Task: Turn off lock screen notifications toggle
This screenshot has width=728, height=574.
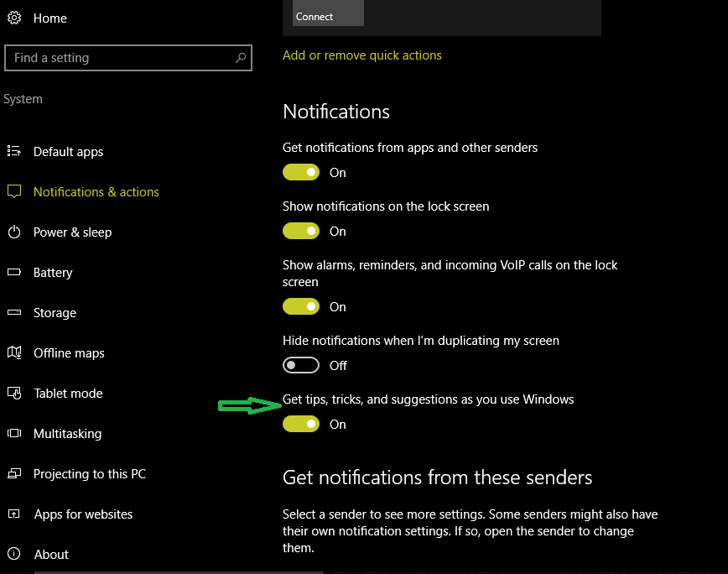Action: 301,231
